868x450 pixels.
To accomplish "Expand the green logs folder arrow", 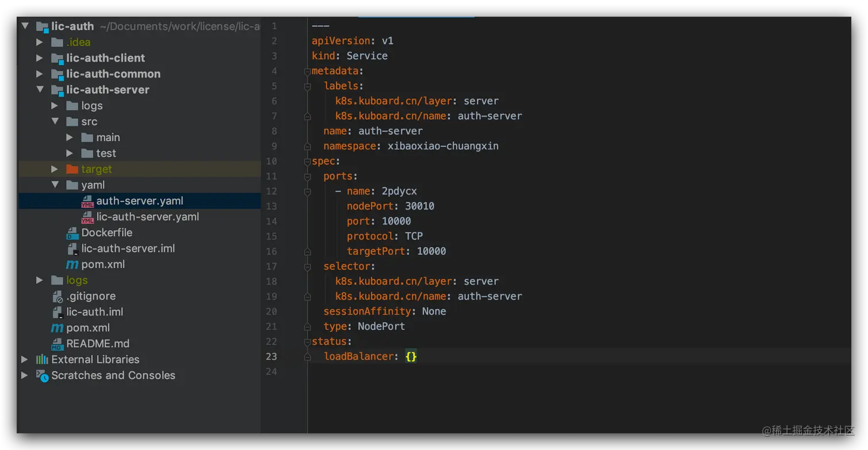I will pyautogui.click(x=40, y=280).
